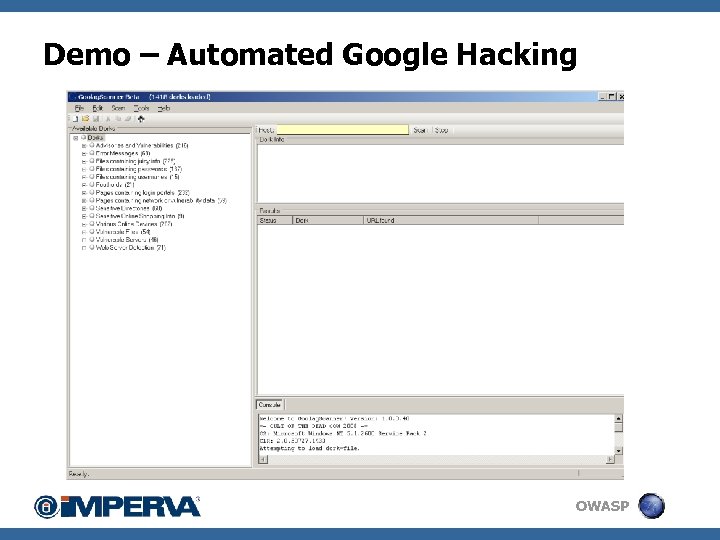Select the root Dorks label
Screen dimensions: 720x540
(96, 138)
